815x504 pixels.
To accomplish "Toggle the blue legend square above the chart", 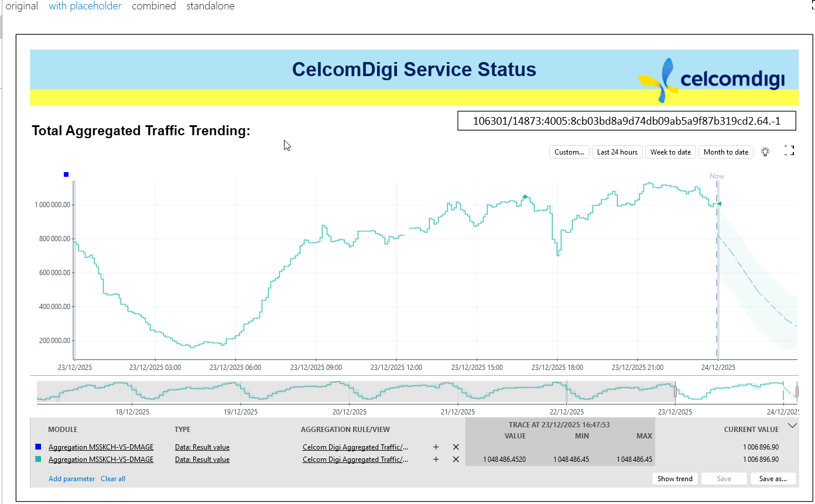I will (66, 174).
